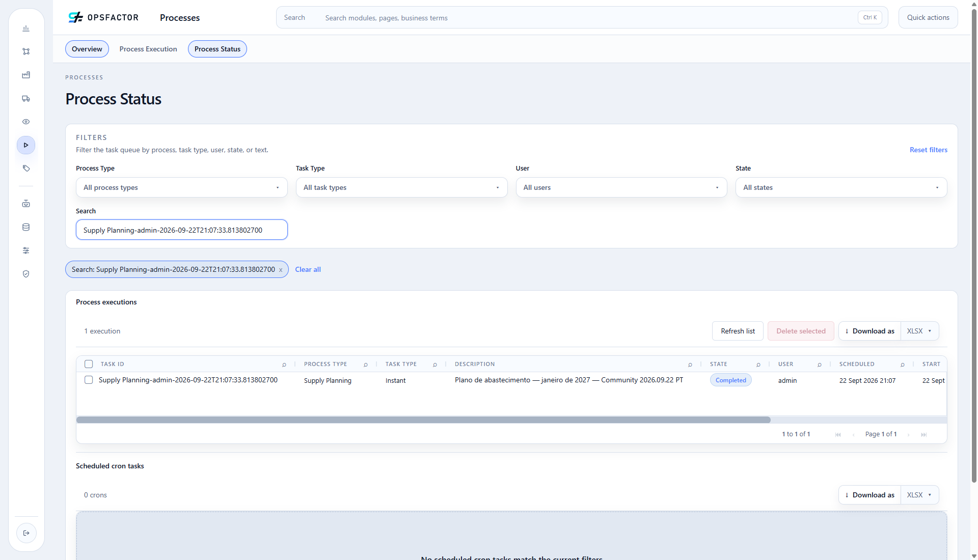The height and width of the screenshot is (560, 978).
Task: Open the shield security sidebar icon
Action: [x=26, y=274]
